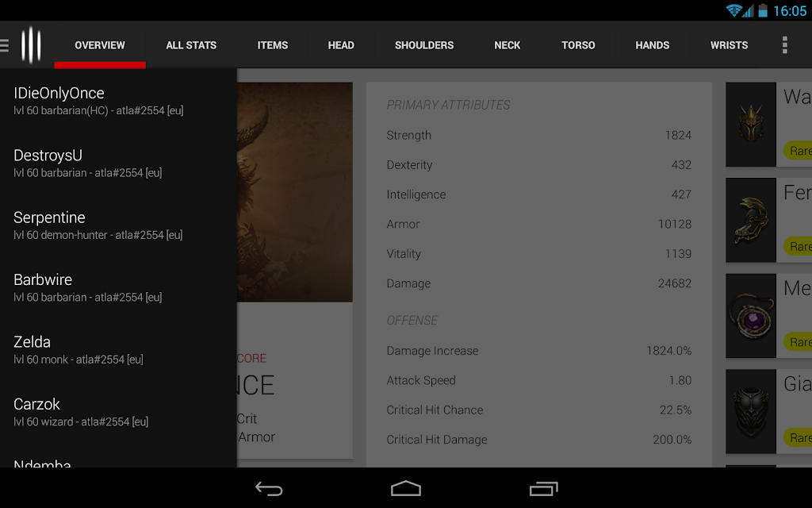Open the Hands tab
This screenshot has width=812, height=508.
653,45
